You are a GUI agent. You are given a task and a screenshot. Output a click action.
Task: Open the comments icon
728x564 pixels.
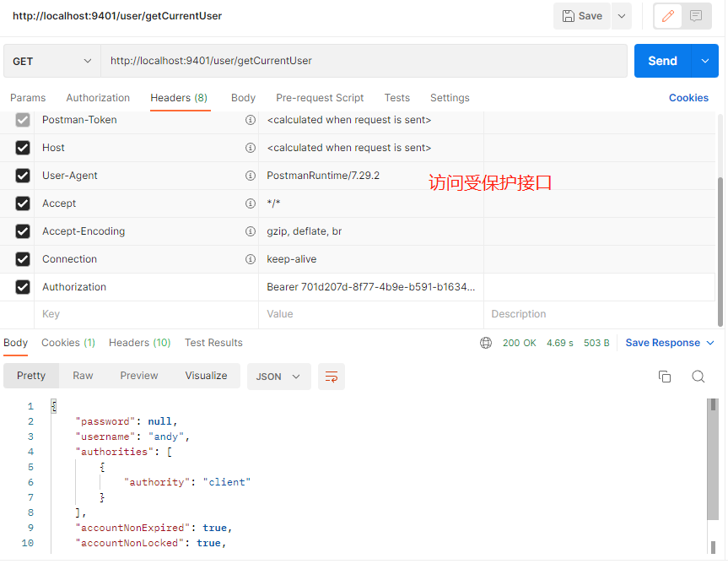695,16
